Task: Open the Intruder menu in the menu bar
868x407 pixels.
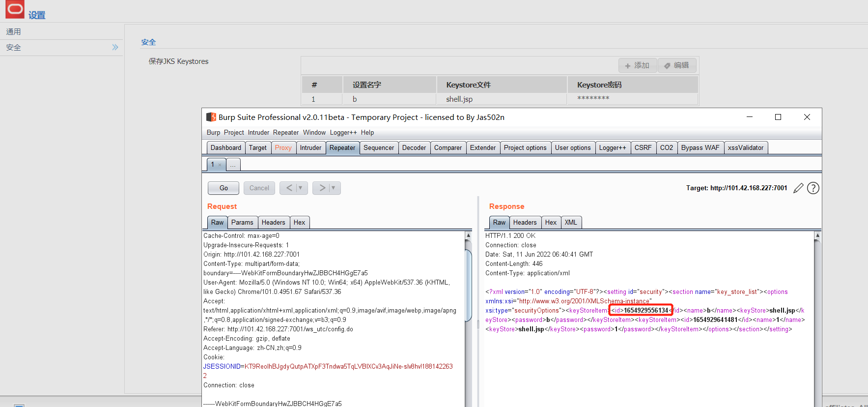Action: coord(258,133)
